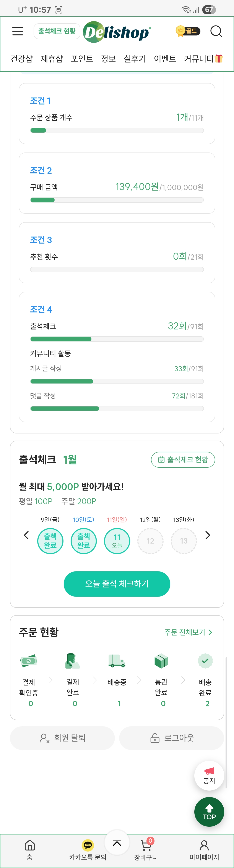Show previous attendance dates with left chevron
Screen dimensions: 234x868
[x=26, y=535]
